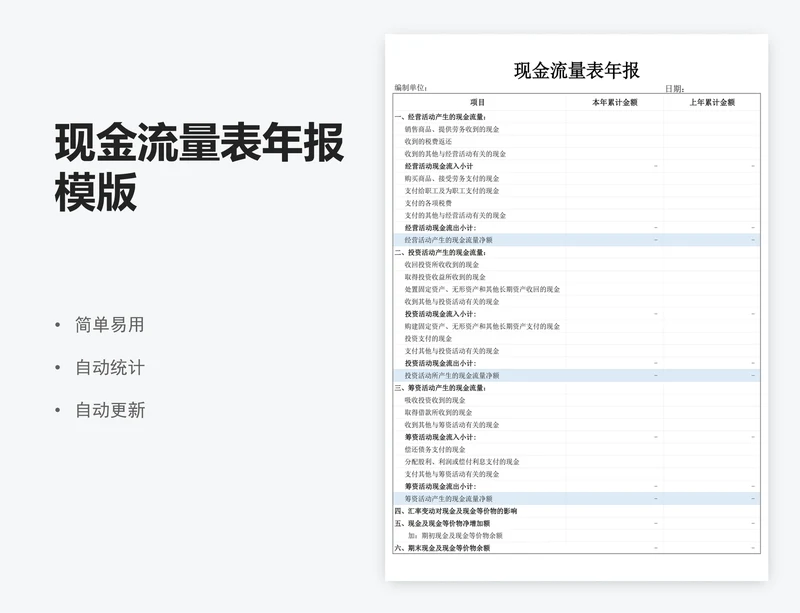Click row '收回投资所收收到的现金'

click(577, 264)
